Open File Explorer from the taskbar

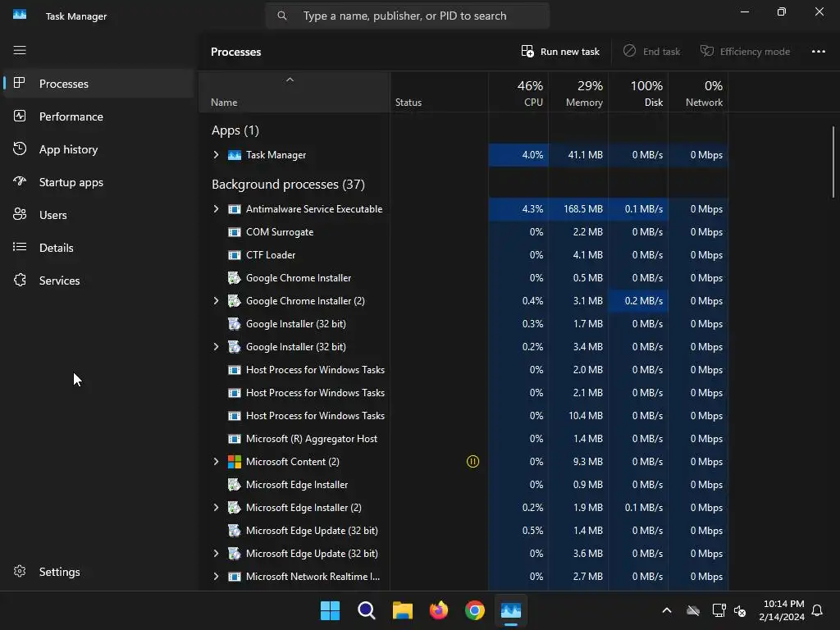coord(402,610)
